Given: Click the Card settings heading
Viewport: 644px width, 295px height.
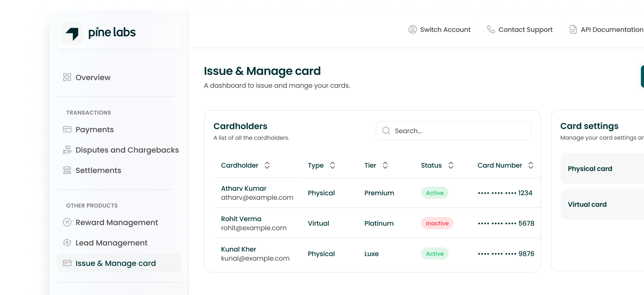Looking at the screenshot, I should pyautogui.click(x=589, y=126).
